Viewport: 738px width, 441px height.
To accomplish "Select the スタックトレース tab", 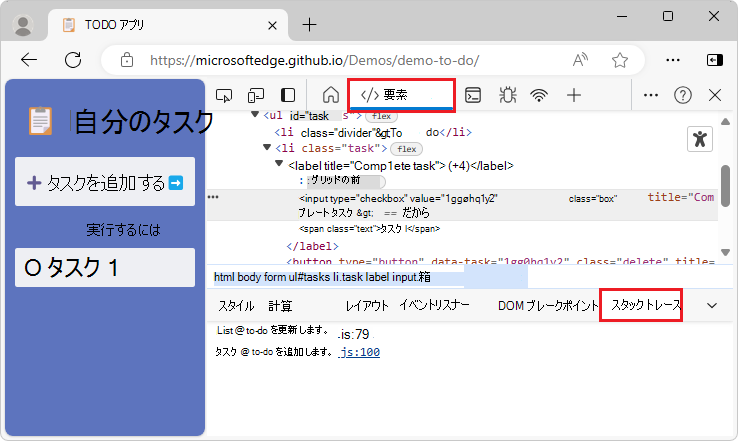I will tap(646, 305).
